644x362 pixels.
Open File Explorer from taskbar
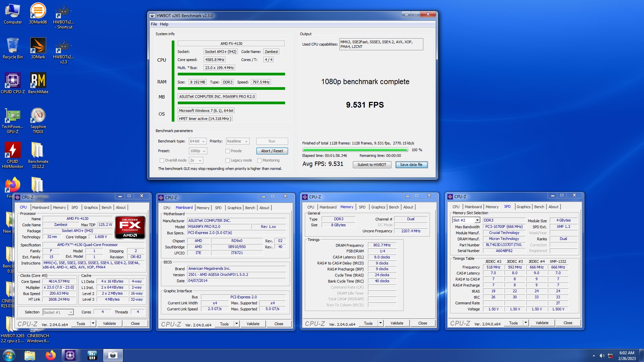(30, 355)
